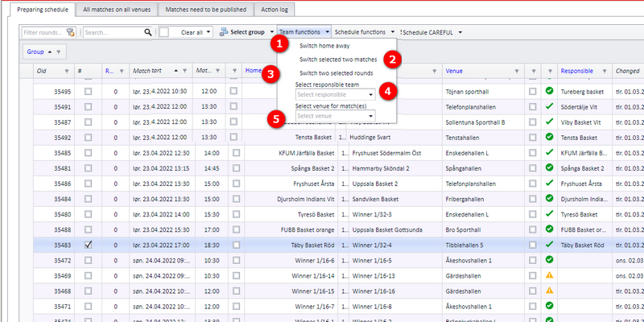This screenshot has height=322, width=644.
Task: Tick the # checkbox for match 35485
Action: 88,153
